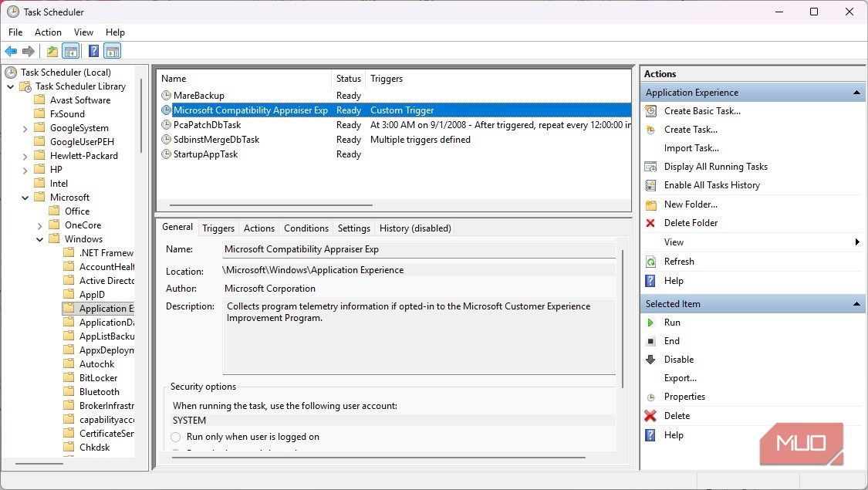Switch to the Actions tab
This screenshot has width=868, height=490.
[259, 228]
